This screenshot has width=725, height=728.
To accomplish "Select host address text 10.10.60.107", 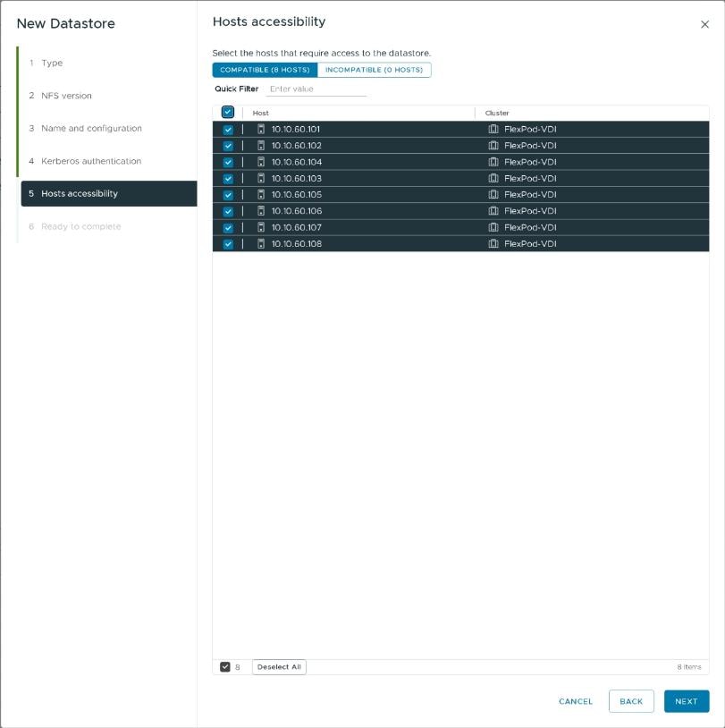I will [297, 227].
